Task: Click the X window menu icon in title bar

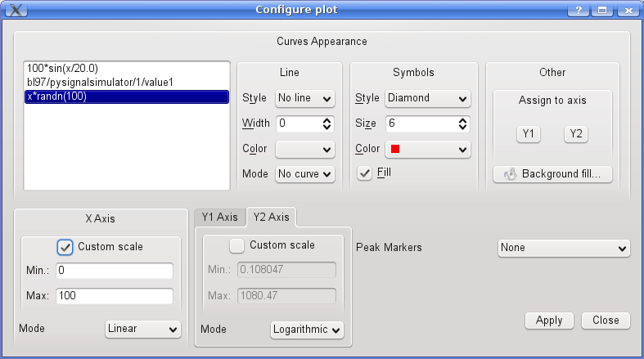Action: click(x=15, y=10)
